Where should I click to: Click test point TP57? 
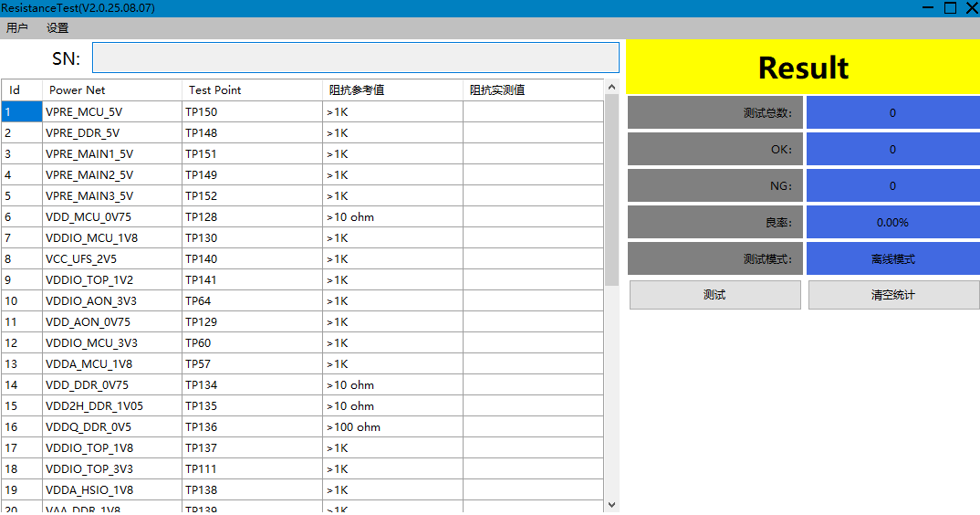(253, 363)
